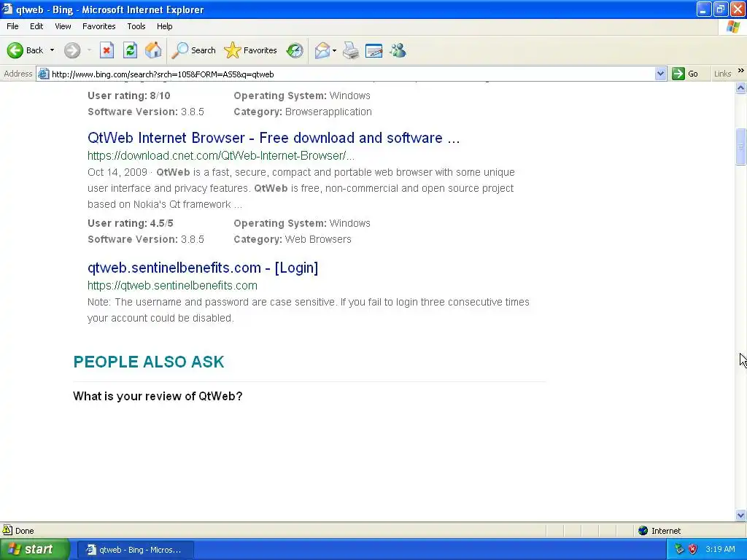Click the scrollbar up arrow

(741, 87)
